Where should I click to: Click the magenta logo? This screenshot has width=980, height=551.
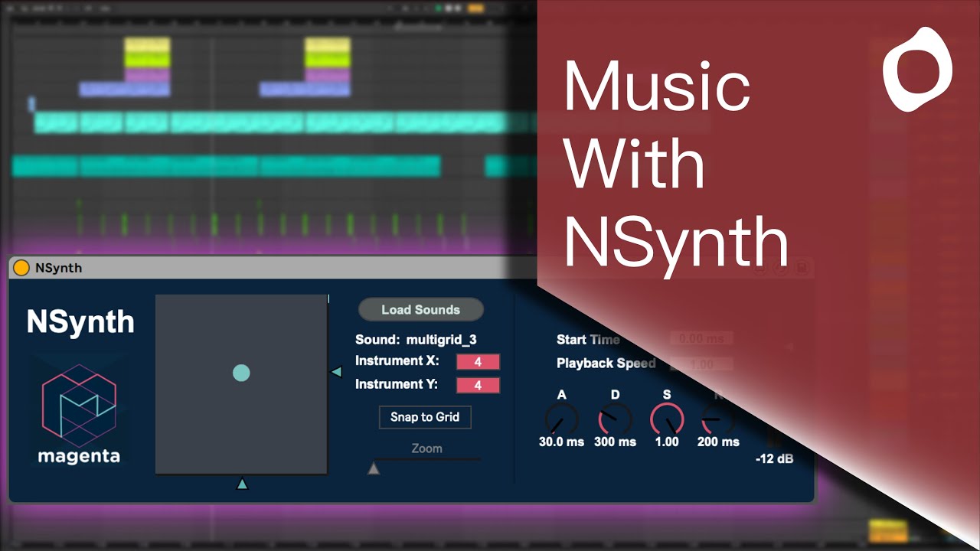[x=80, y=413]
